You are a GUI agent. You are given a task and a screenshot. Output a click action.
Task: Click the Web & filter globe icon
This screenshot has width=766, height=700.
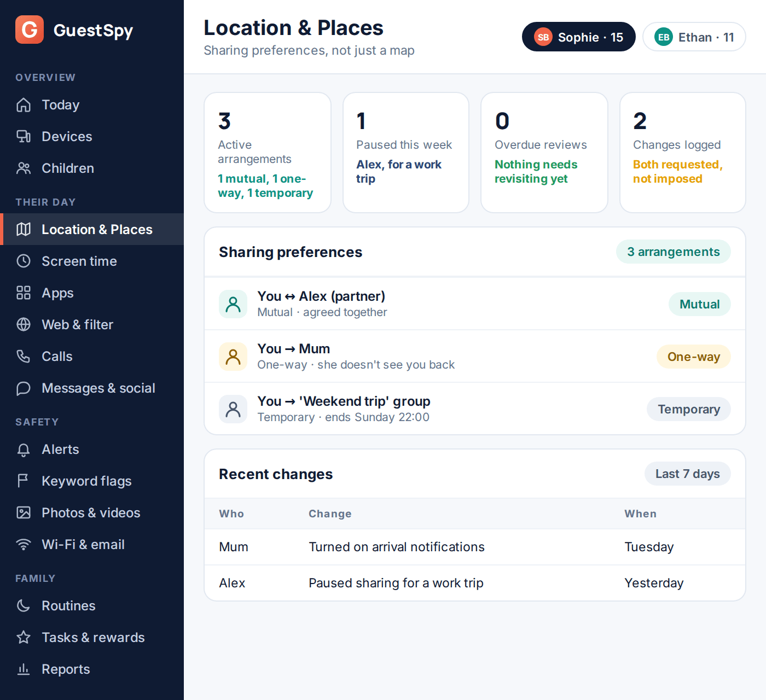[24, 325]
